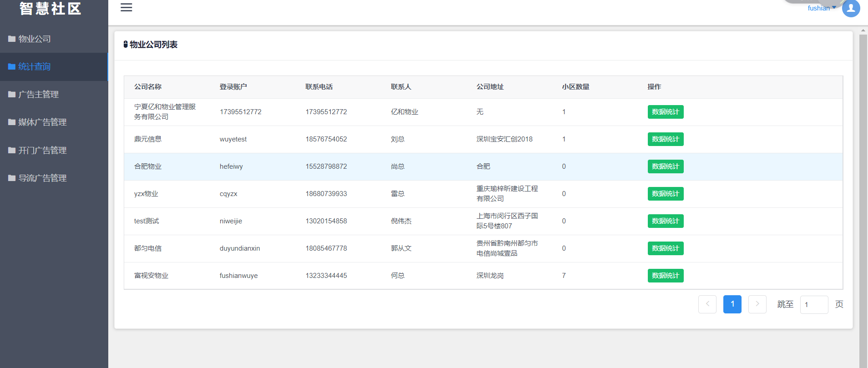The image size is (868, 368).
Task: Select company name 鼎元信息
Action: (148, 139)
